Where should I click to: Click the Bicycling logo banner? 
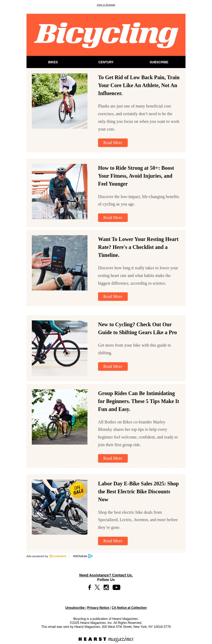tap(106, 35)
